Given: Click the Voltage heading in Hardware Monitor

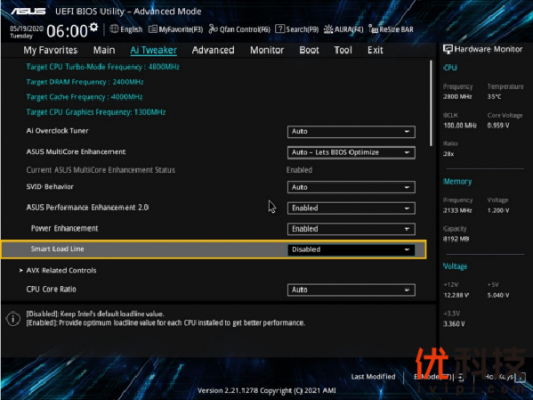Looking at the screenshot, I should [x=455, y=266].
